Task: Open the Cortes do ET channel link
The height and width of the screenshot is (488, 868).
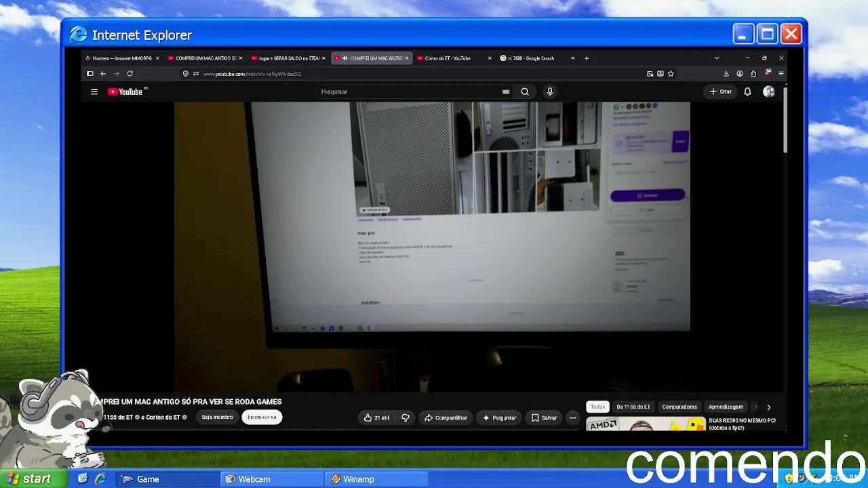Action: (x=163, y=418)
